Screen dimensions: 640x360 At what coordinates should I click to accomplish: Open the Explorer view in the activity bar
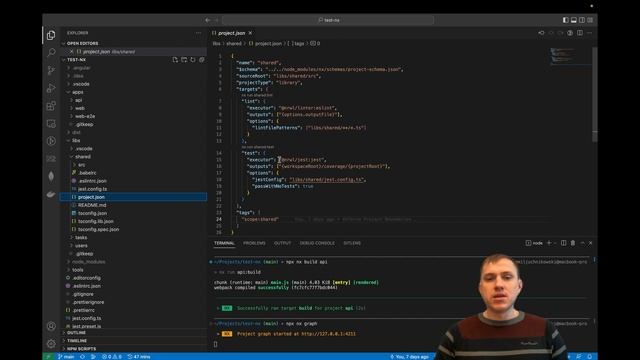pos(51,36)
